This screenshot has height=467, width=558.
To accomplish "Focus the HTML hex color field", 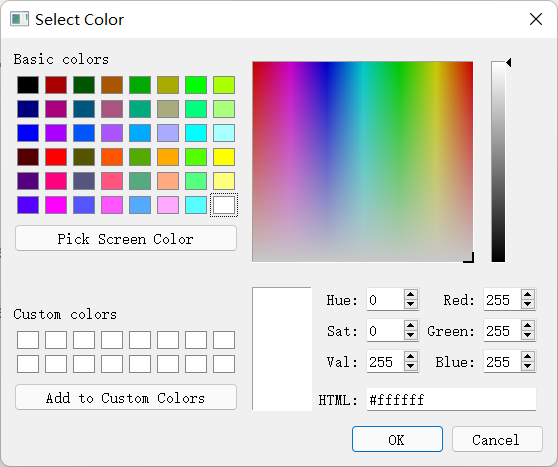I will pyautogui.click(x=451, y=400).
